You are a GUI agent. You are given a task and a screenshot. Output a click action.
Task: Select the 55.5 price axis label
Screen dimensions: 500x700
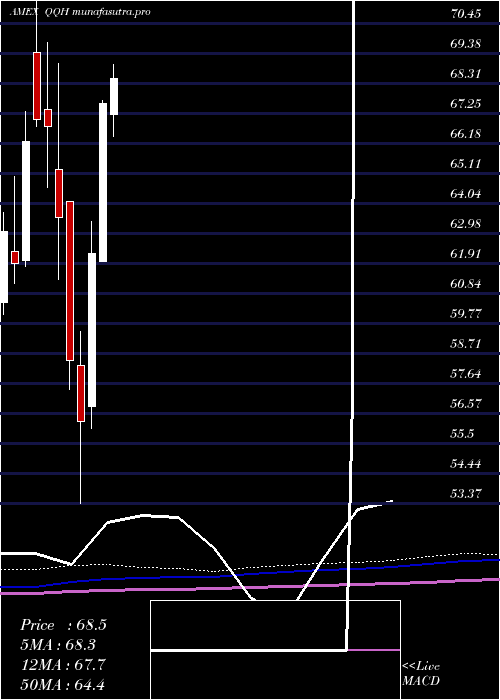[x=462, y=433]
